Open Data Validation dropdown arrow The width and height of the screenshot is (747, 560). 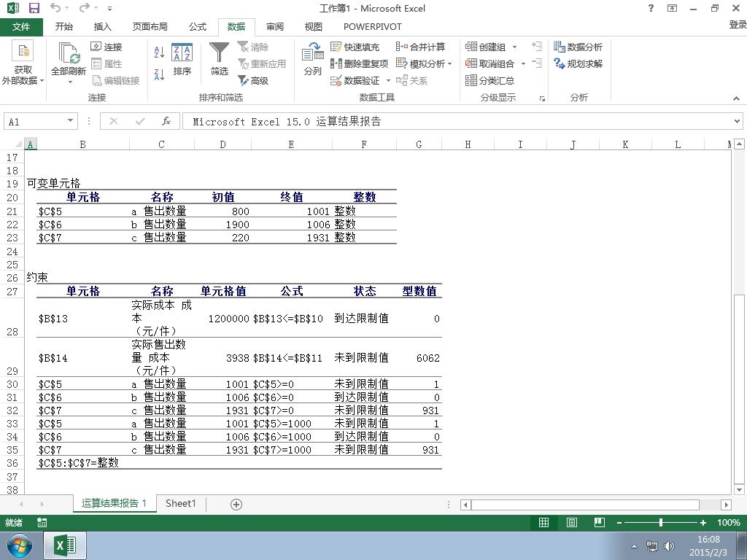[x=388, y=80]
